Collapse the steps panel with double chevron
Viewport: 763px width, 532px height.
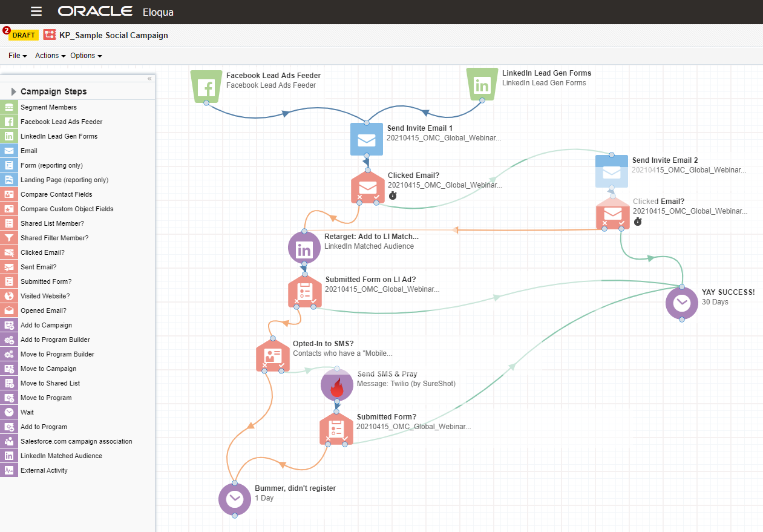[149, 79]
